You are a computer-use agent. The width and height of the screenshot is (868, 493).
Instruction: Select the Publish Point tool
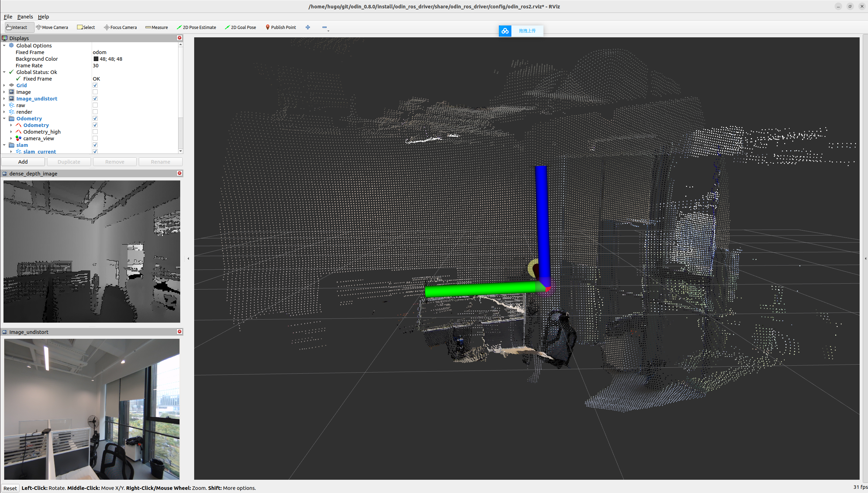pos(281,27)
